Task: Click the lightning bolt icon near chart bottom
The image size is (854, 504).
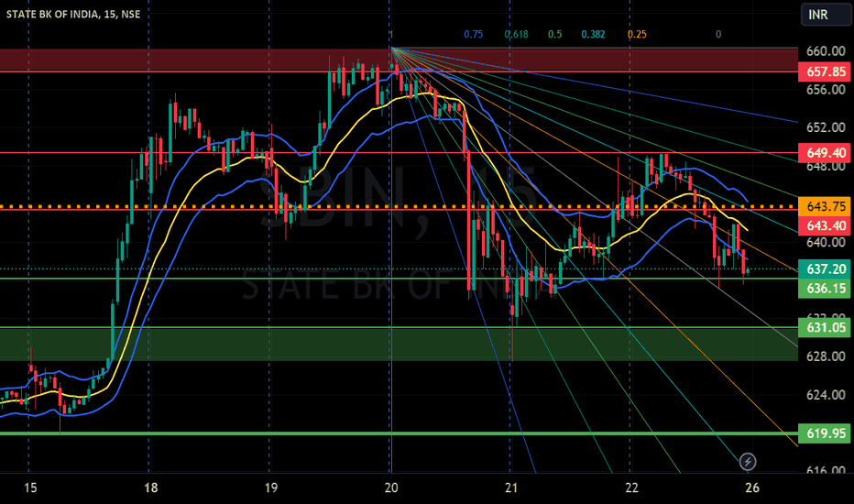Action: 748,462
